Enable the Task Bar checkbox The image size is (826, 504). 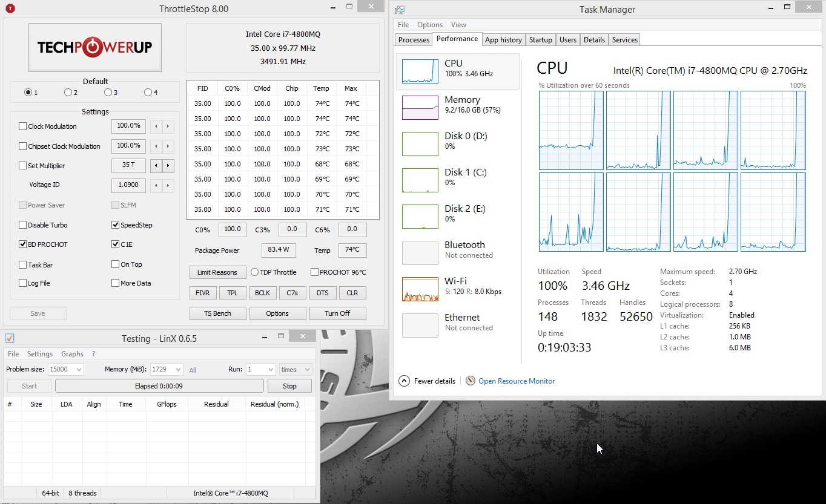coord(23,265)
